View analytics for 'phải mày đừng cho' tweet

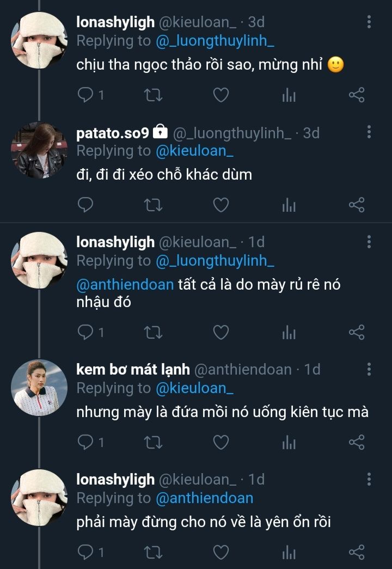pyautogui.click(x=289, y=553)
